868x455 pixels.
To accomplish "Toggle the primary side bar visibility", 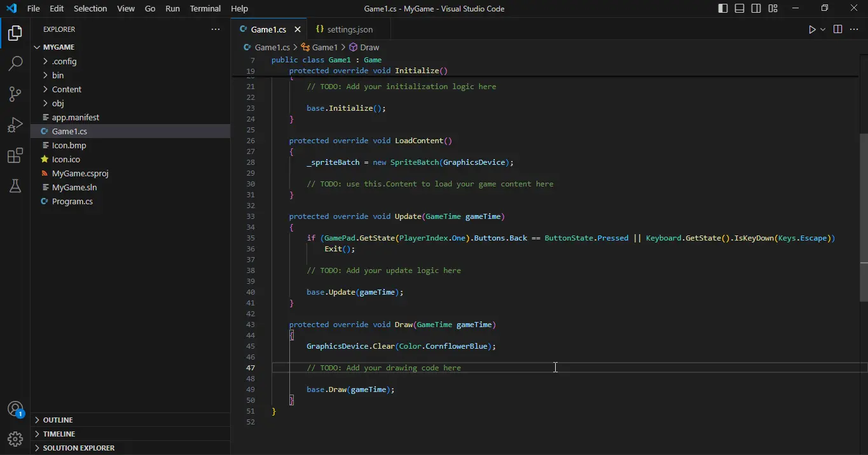I will (723, 8).
